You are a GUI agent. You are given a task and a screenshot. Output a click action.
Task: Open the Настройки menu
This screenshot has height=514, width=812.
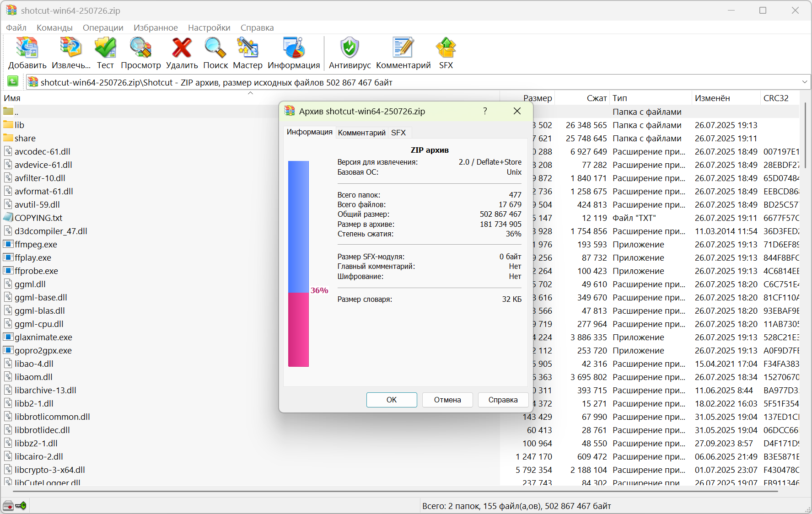point(209,28)
